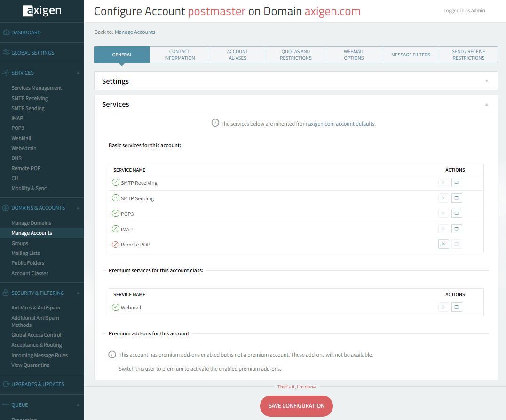This screenshot has height=420, width=506.
Task: Click the Dashboard gauge icon
Action: pyautogui.click(x=6, y=32)
